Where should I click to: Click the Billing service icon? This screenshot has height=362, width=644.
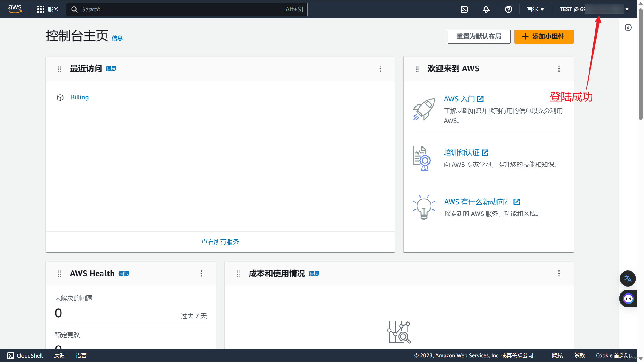coord(60,97)
